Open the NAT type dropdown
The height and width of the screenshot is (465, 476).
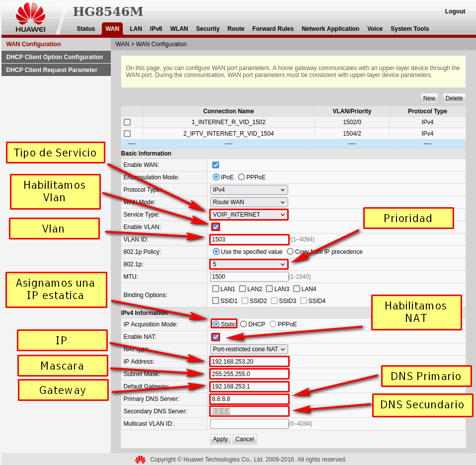click(248, 349)
